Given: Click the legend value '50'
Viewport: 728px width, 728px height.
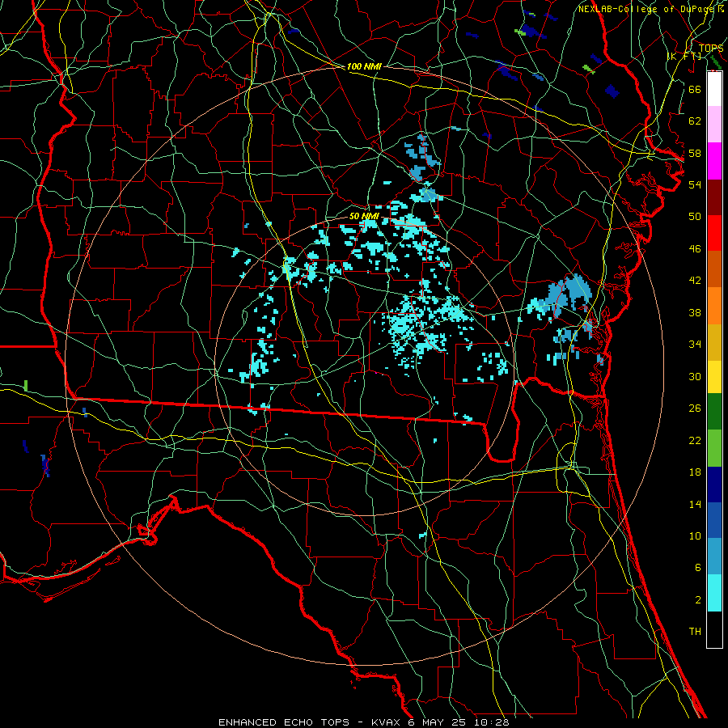Looking at the screenshot, I should coord(695,217).
